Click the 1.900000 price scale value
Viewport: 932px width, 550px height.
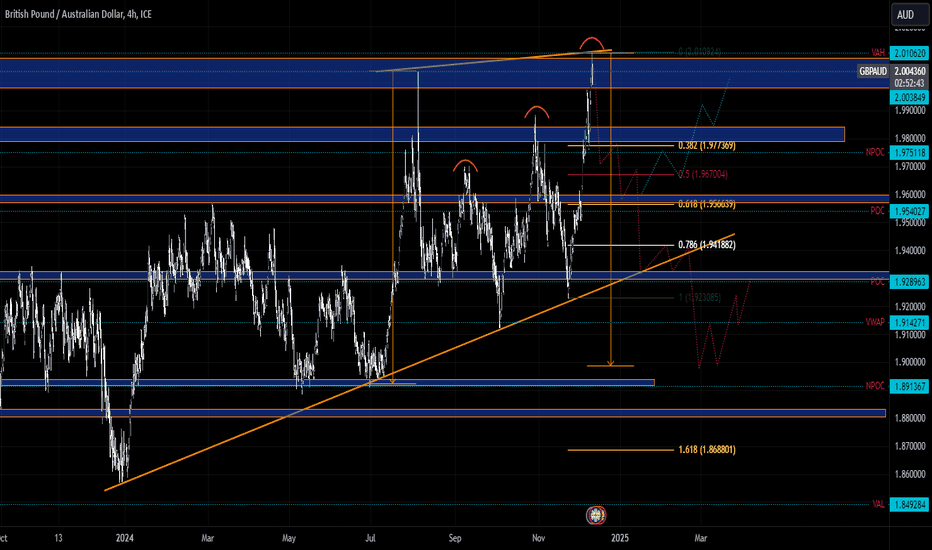910,362
